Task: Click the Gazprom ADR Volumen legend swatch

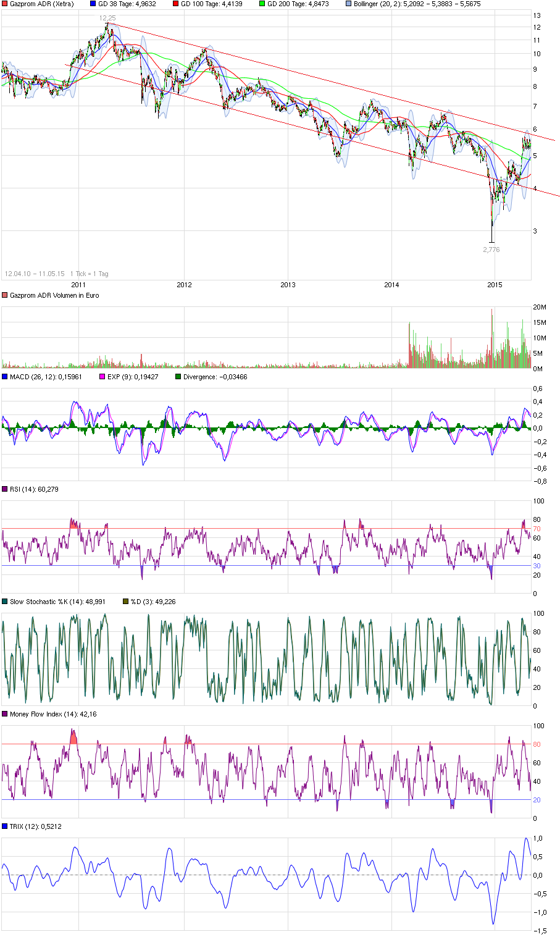Action: [x=5, y=295]
